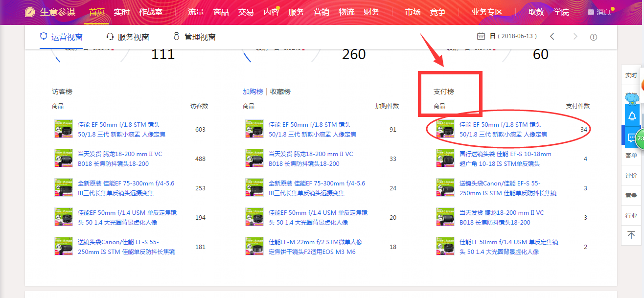This screenshot has width=644, height=298.
Task: Select the 加购榜 tab
Action: 253,92
